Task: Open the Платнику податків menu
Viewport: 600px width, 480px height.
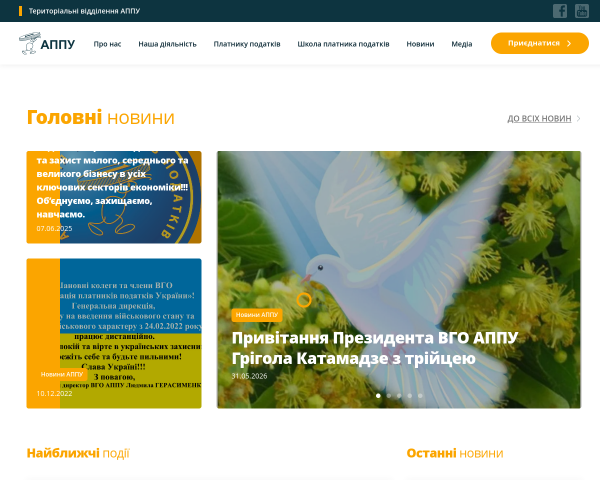Action: coord(247,44)
